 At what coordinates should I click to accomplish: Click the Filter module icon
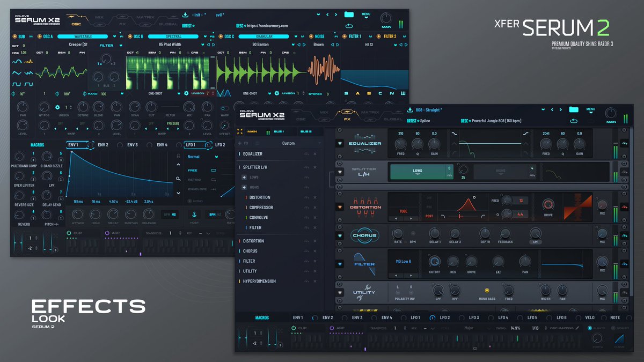point(364,264)
